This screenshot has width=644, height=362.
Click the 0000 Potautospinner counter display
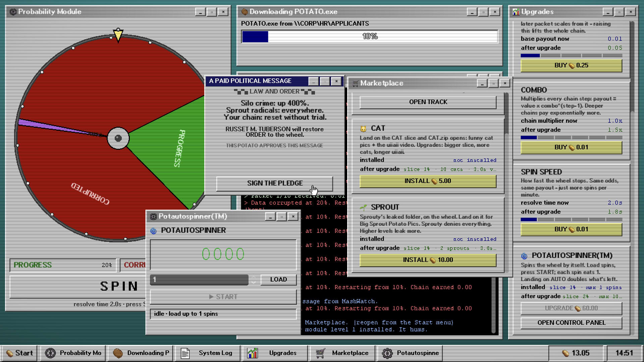pyautogui.click(x=223, y=254)
